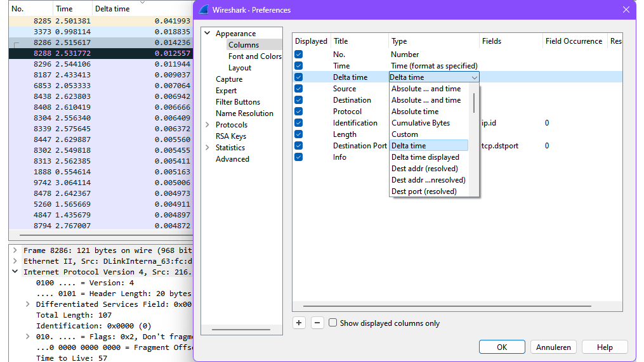Pick Cumulative Bytes column type
This screenshot has width=644, height=362.
click(420, 123)
